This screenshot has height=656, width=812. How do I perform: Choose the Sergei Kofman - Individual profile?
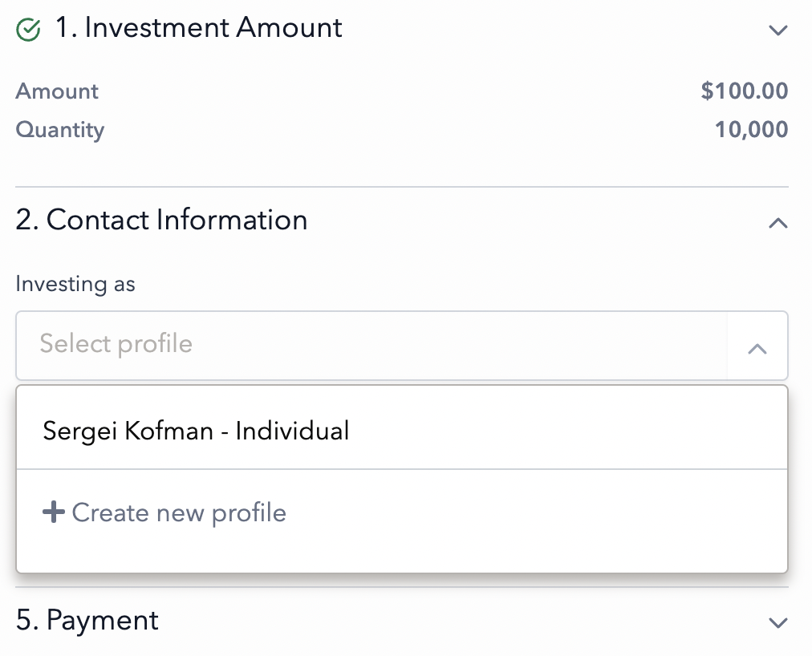click(x=196, y=431)
